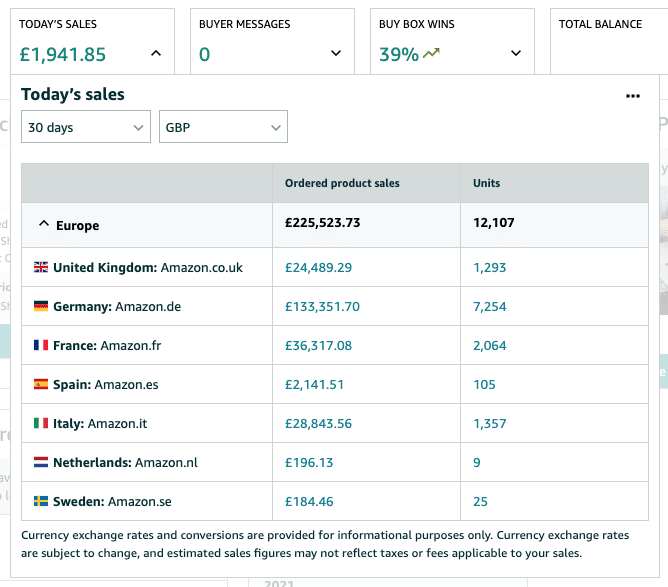This screenshot has width=668, height=587.
Task: Click the Ordered product sales column header
Action: tap(342, 183)
